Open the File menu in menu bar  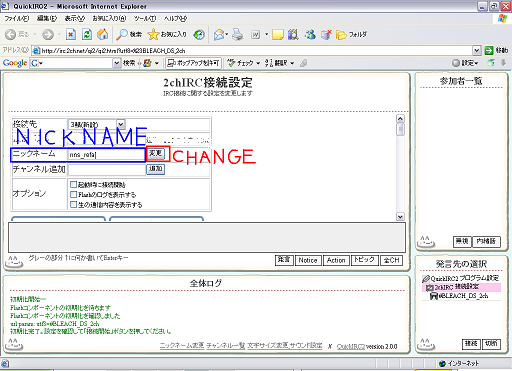[x=17, y=18]
